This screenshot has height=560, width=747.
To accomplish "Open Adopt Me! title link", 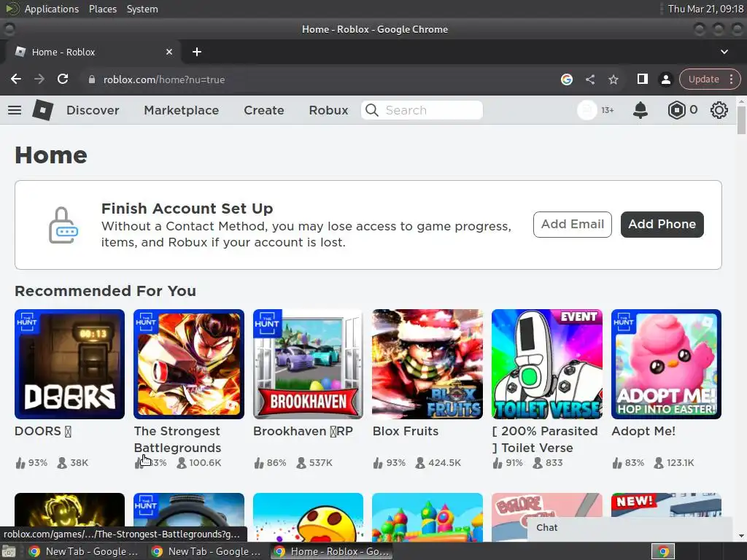I will (643, 432).
